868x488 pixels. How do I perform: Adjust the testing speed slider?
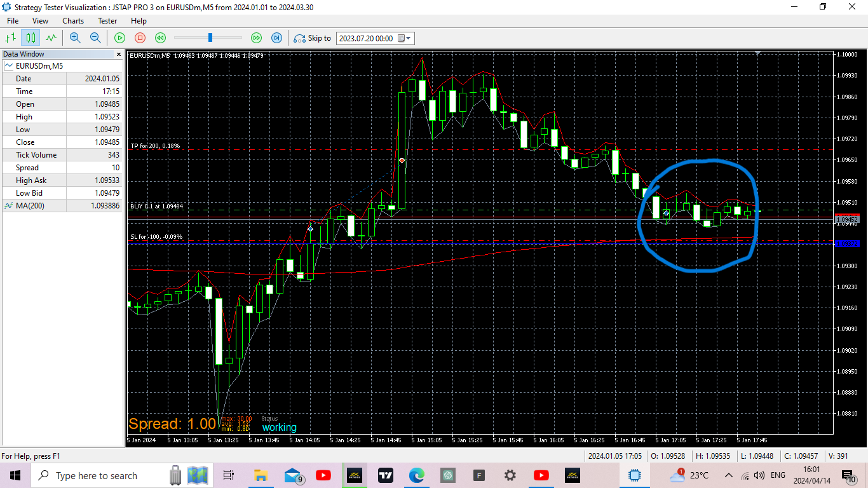pos(210,37)
